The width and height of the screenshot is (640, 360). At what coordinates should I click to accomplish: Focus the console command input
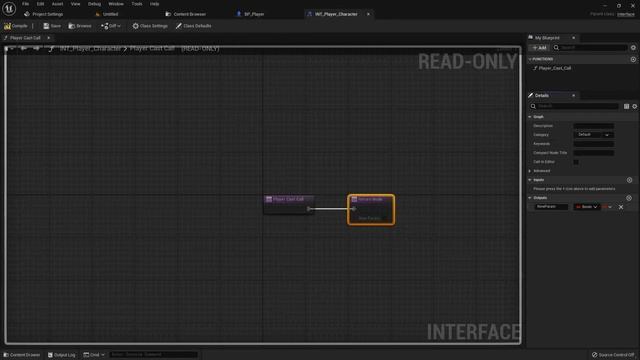(x=153, y=355)
